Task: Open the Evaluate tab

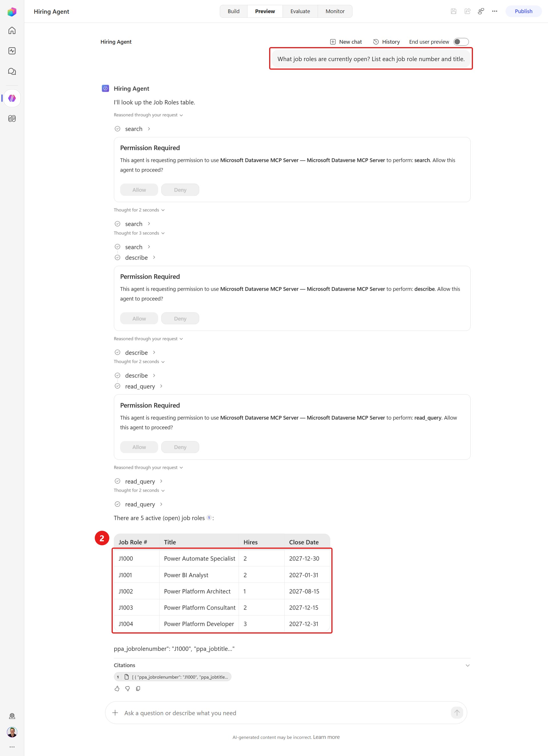Action: pyautogui.click(x=300, y=11)
